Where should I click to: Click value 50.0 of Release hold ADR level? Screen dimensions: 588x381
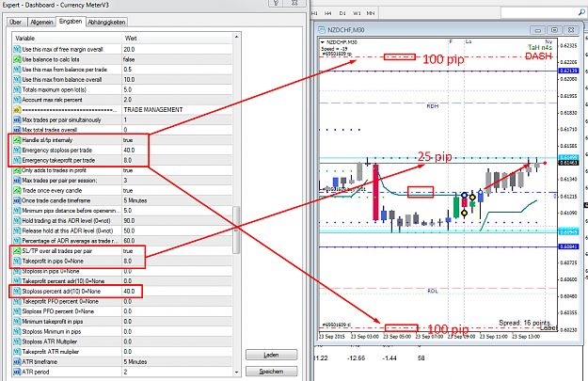[x=130, y=230]
